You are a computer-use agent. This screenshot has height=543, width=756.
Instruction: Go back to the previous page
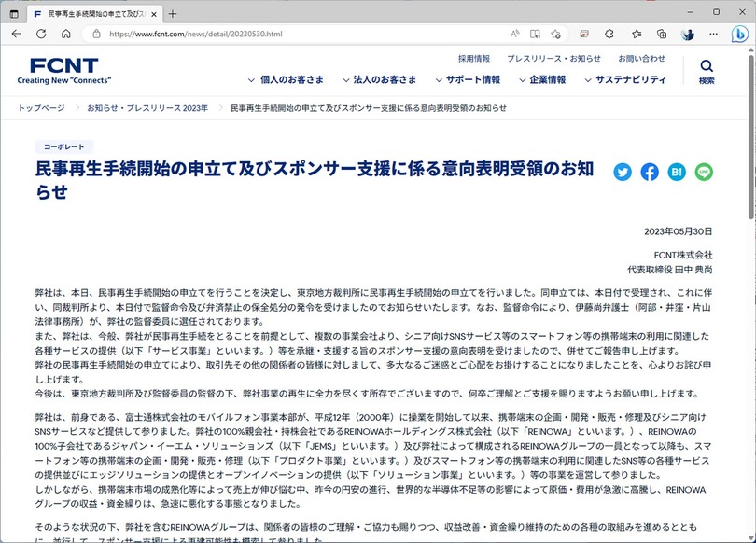17,34
